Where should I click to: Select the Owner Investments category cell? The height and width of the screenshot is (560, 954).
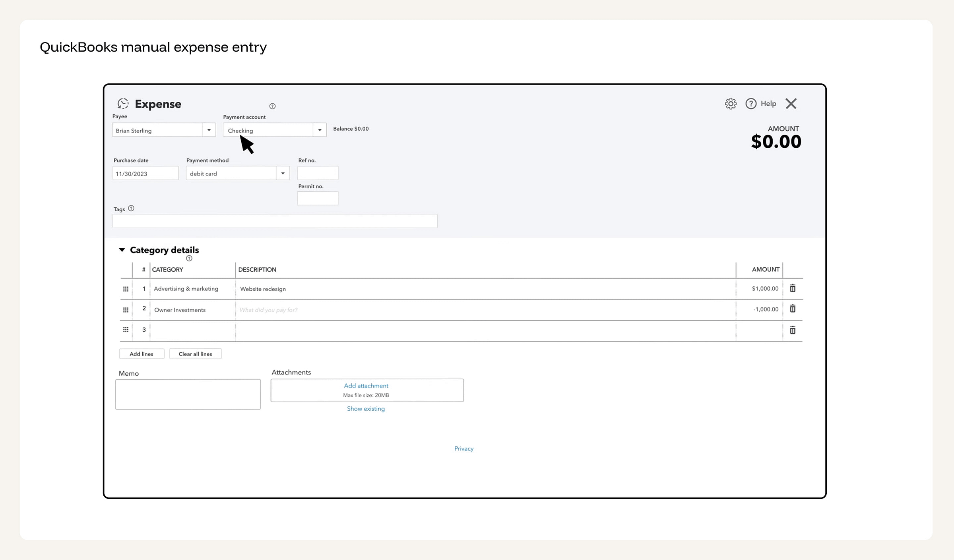(192, 310)
